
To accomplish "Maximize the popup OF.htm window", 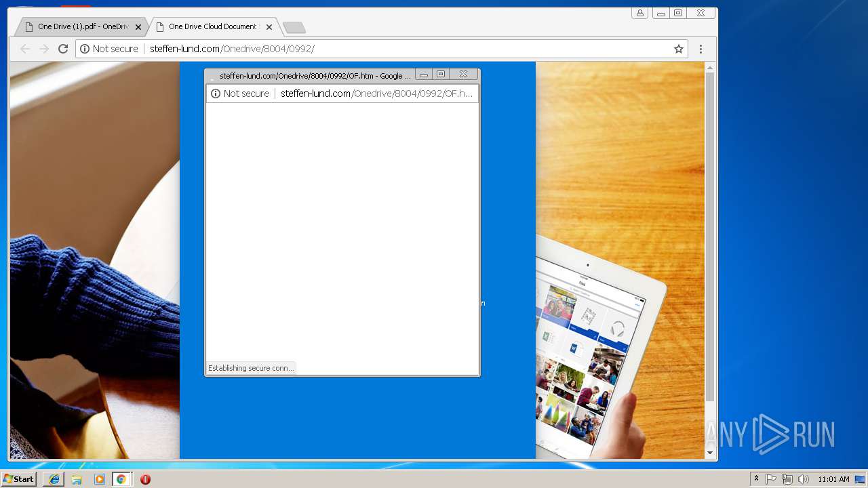I will point(441,75).
